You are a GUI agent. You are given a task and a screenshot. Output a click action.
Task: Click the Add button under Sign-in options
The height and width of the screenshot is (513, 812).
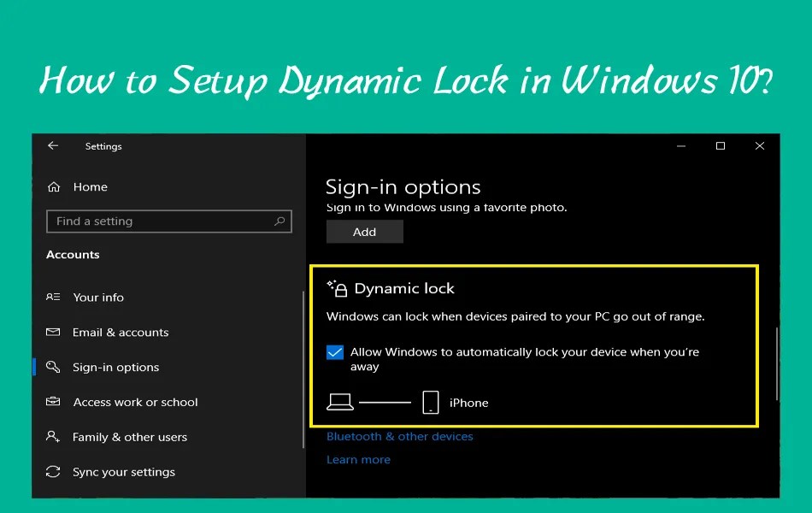[364, 231]
